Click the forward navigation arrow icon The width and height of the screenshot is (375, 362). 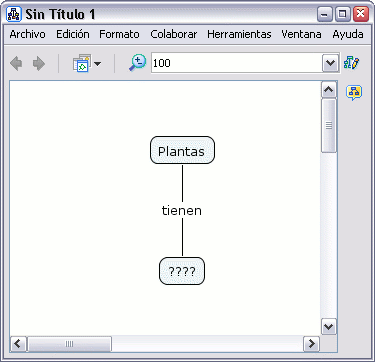pyautogui.click(x=39, y=63)
